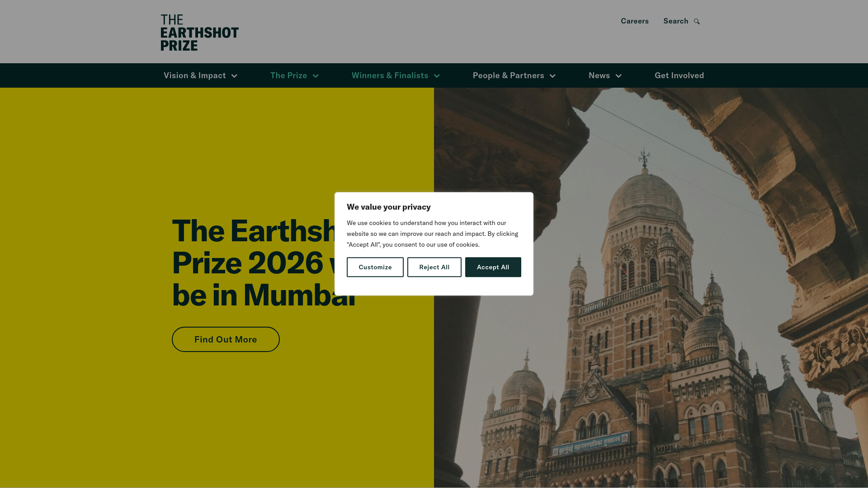This screenshot has height=488, width=868.
Task: Expand the News chevron arrow
Action: [x=618, y=76]
